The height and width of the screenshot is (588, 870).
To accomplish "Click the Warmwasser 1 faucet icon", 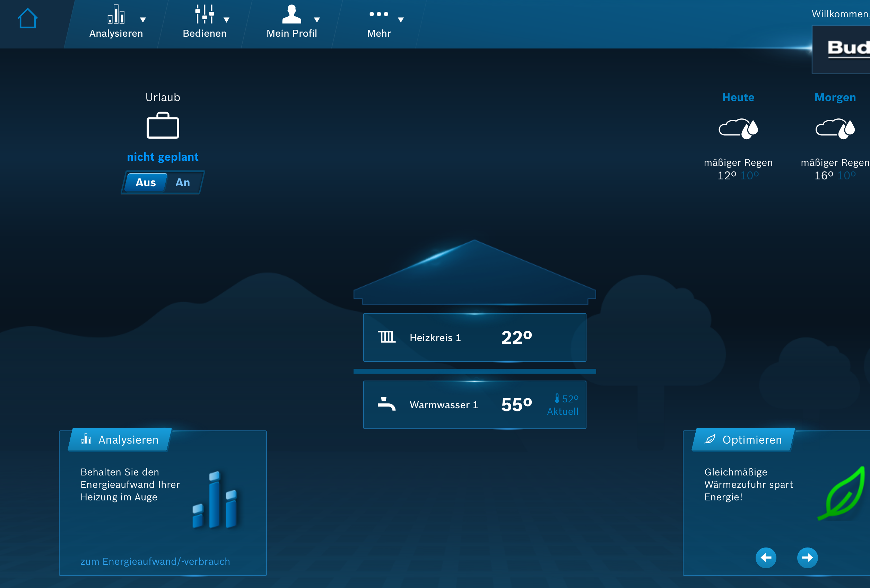I will click(386, 404).
